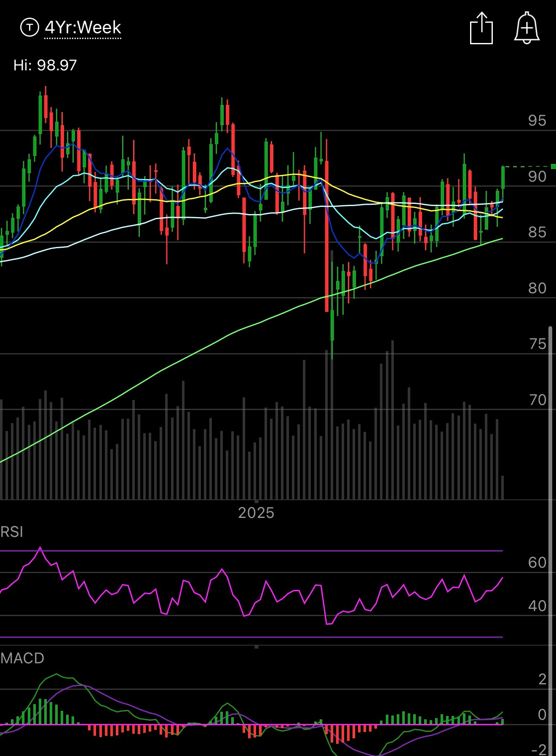Screen dimensions: 556x756
Task: Tap the MACD 0 scale label
Action: 543,715
